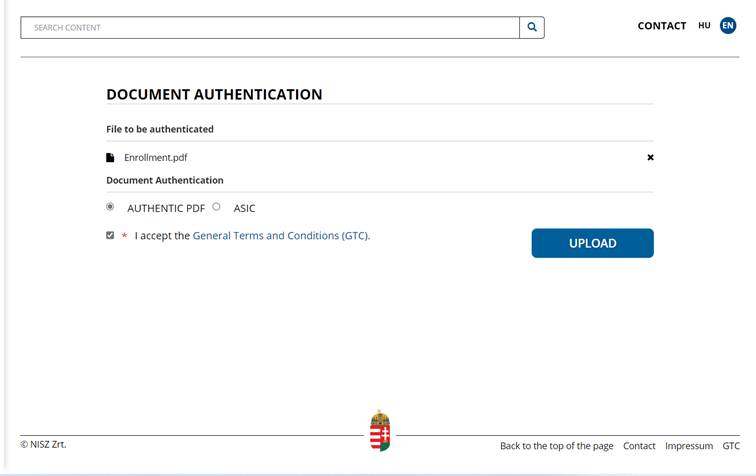The width and height of the screenshot is (756, 476).
Task: Remove Enrollment.pdf with the X icon
Action: click(x=650, y=157)
